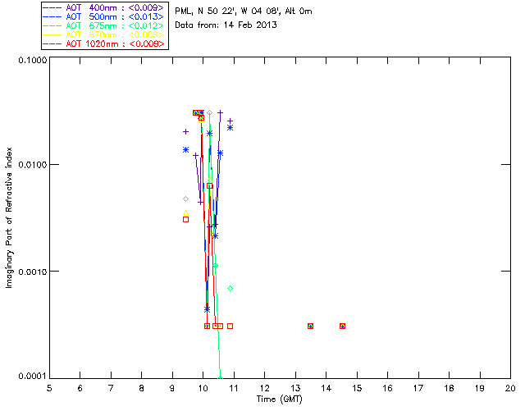
Task: Click the AOT 870nm legend entry text
Action: tap(115, 34)
